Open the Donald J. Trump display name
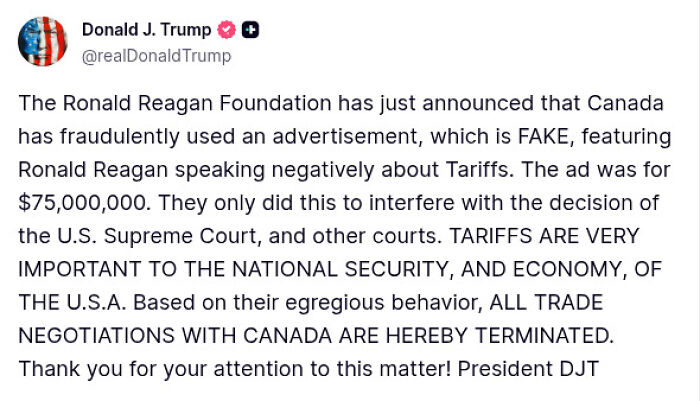 pos(146,30)
